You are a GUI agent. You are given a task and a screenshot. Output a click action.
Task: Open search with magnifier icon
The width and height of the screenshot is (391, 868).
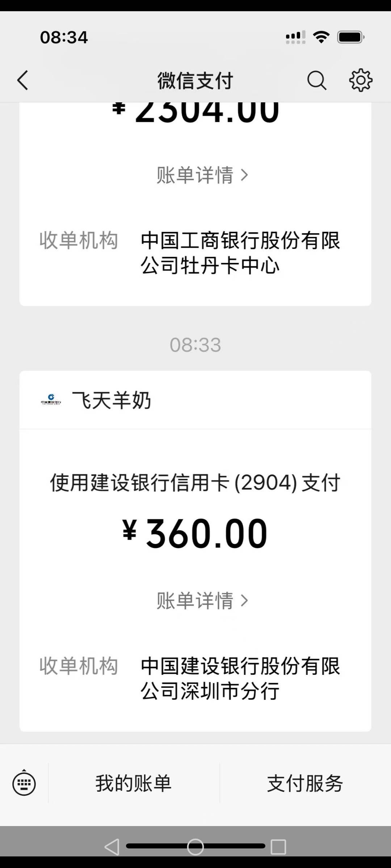click(x=317, y=80)
